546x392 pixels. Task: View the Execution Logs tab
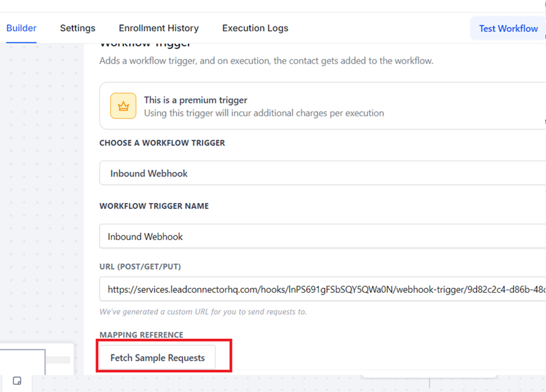pos(255,28)
